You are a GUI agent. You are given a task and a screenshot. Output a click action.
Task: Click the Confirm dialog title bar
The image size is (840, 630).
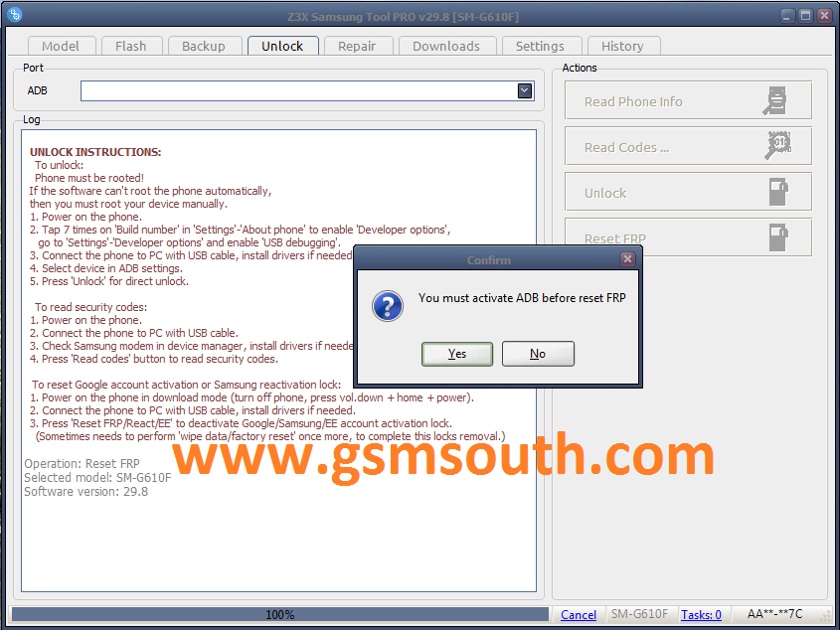pos(487,259)
